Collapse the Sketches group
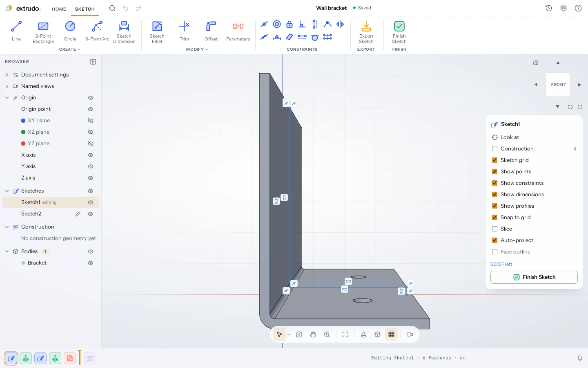The height and width of the screenshot is (368, 588). coord(7,191)
